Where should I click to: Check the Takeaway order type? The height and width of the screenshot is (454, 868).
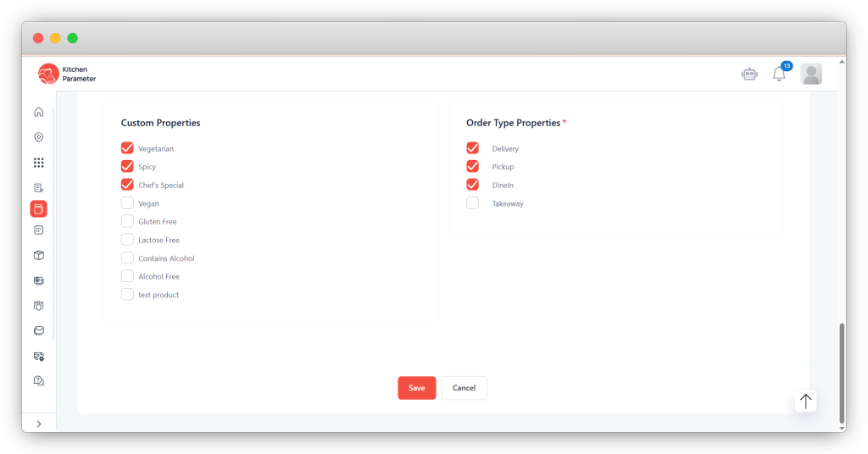point(472,203)
